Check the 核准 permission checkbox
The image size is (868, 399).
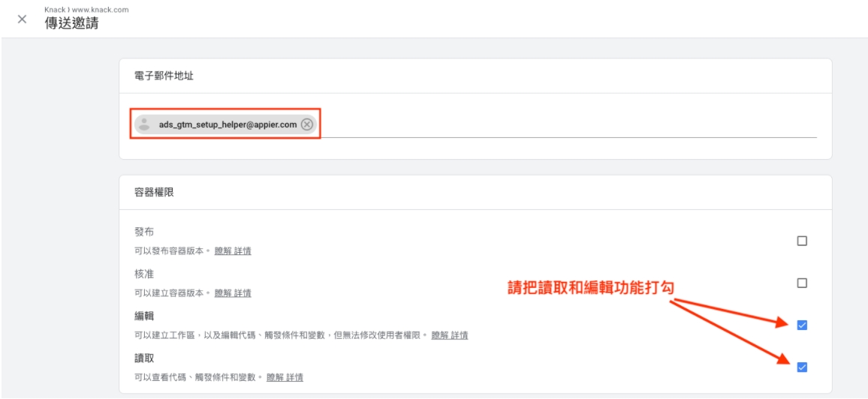pos(802,283)
